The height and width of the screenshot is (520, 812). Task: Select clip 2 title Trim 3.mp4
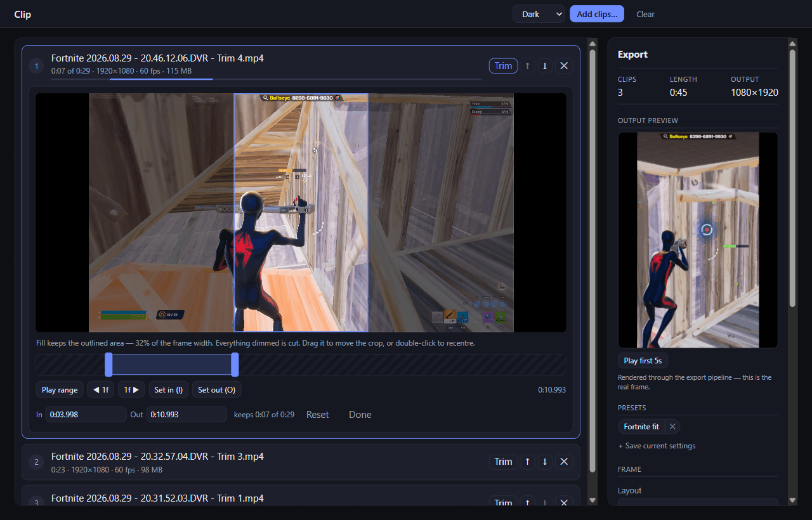[157, 457]
